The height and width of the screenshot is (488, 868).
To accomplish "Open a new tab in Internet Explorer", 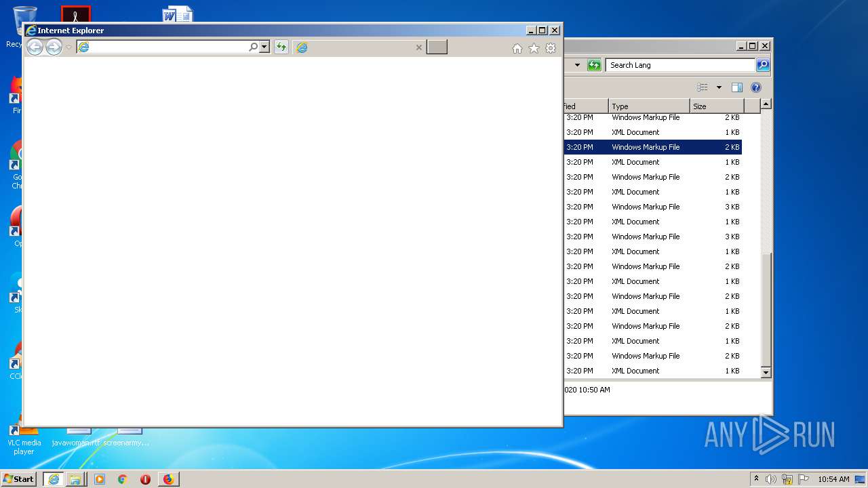I will pos(437,47).
